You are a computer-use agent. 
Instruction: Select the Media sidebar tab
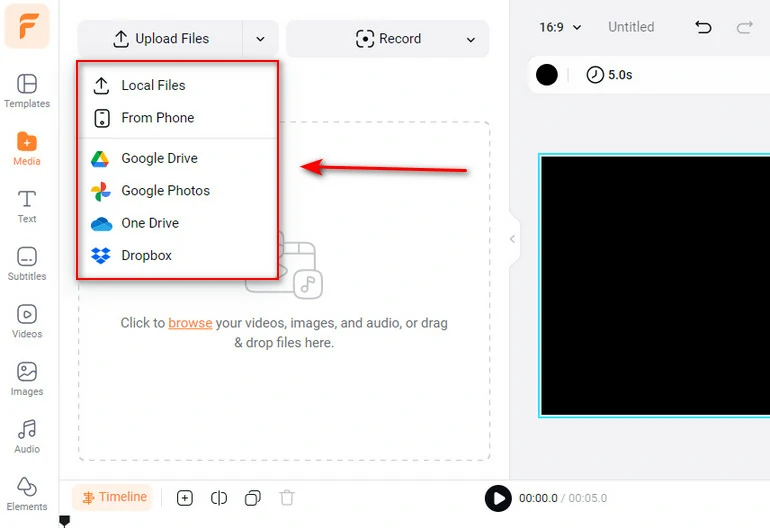point(27,148)
